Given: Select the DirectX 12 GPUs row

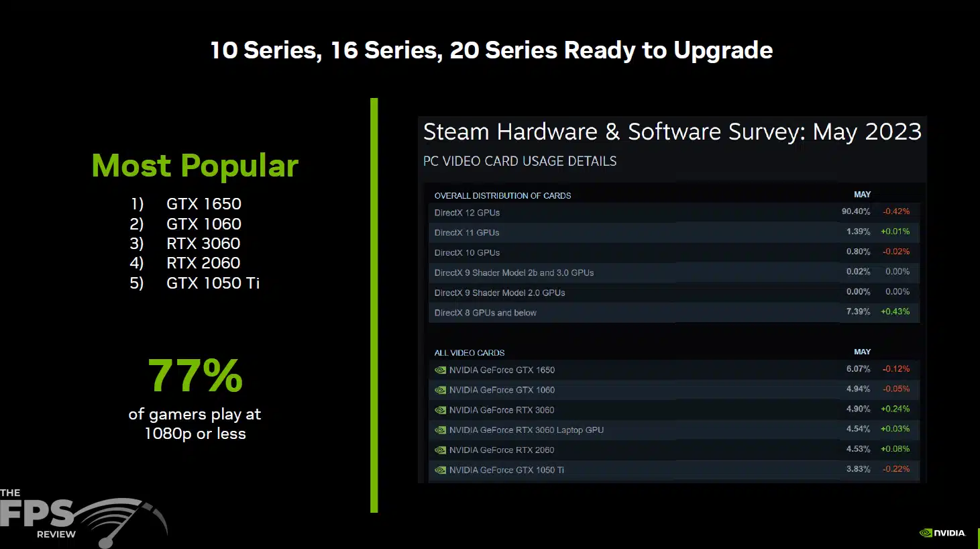Looking at the screenshot, I should pyautogui.click(x=673, y=212).
